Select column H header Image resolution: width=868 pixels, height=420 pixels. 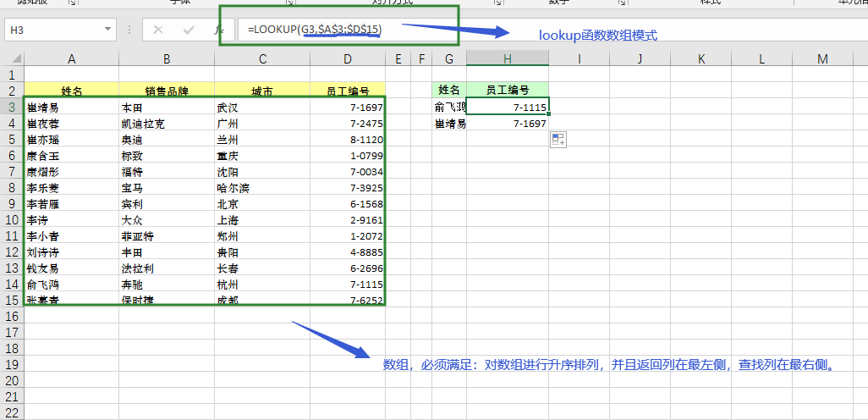(508, 58)
